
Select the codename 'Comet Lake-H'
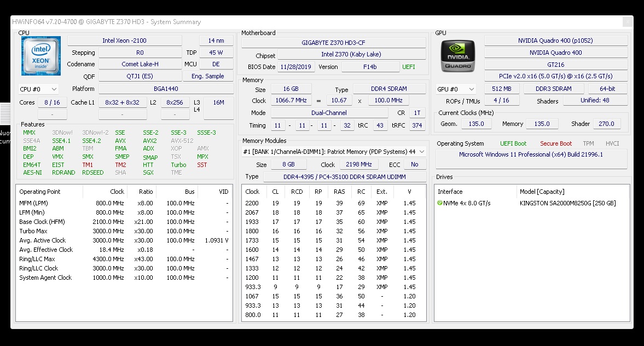[140, 64]
